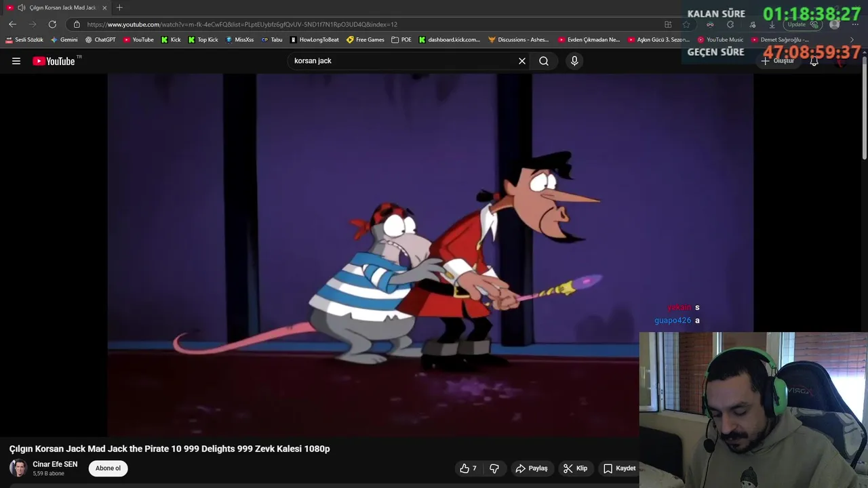The height and width of the screenshot is (488, 868).
Task: Open browser downloads arrow icon
Action: (x=772, y=24)
